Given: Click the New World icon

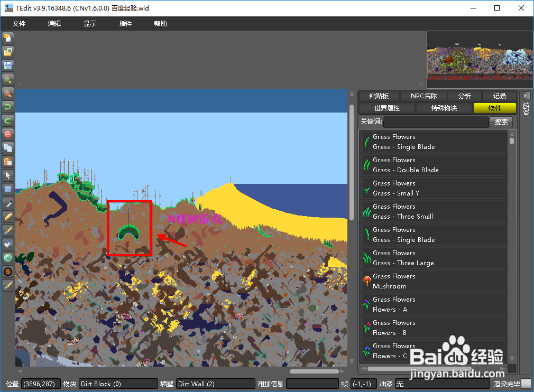Looking at the screenshot, I should coord(8,38).
